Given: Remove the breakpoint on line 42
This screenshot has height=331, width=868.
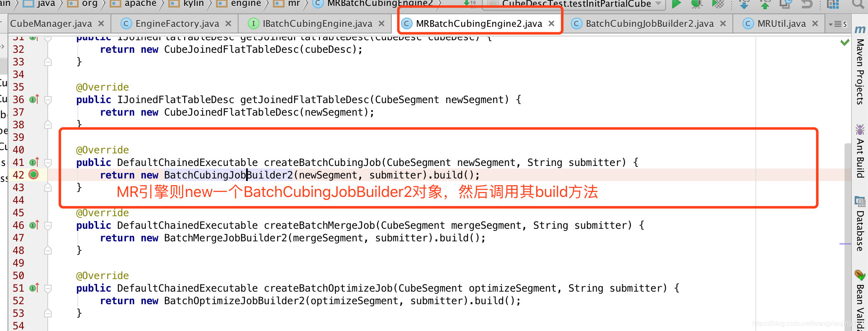Looking at the screenshot, I should point(33,175).
